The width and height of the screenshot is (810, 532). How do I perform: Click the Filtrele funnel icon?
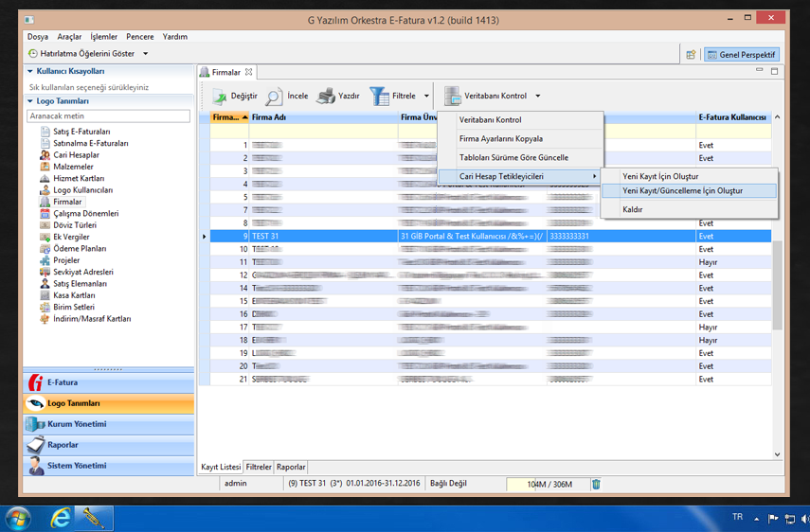379,96
